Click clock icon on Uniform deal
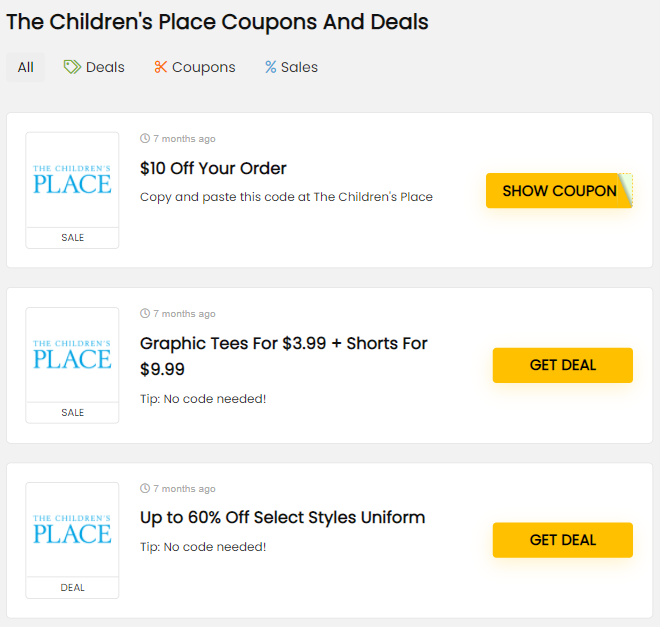This screenshot has width=660, height=627. pyautogui.click(x=145, y=489)
